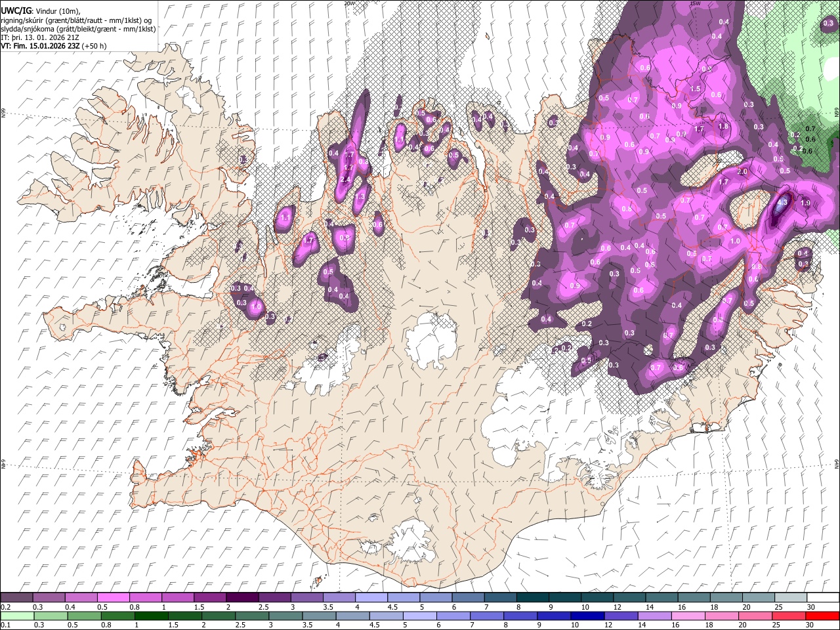This screenshot has height=630, width=840.
Task: Click upper legend dark teal swatch between 8 and 9
Action: (x=534, y=598)
